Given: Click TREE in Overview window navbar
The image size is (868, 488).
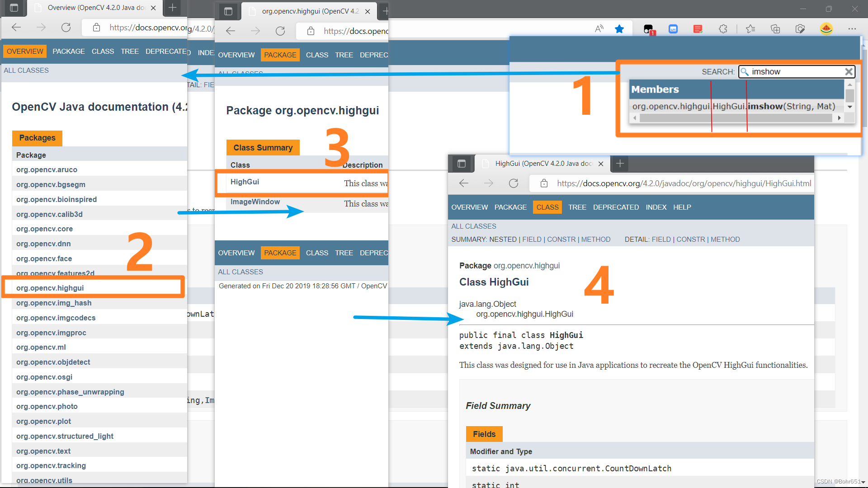Looking at the screenshot, I should 130,51.
